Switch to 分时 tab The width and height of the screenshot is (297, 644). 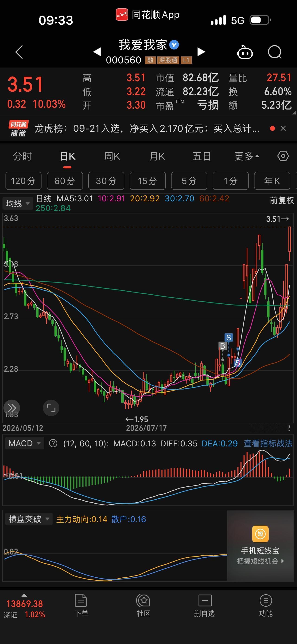click(23, 156)
